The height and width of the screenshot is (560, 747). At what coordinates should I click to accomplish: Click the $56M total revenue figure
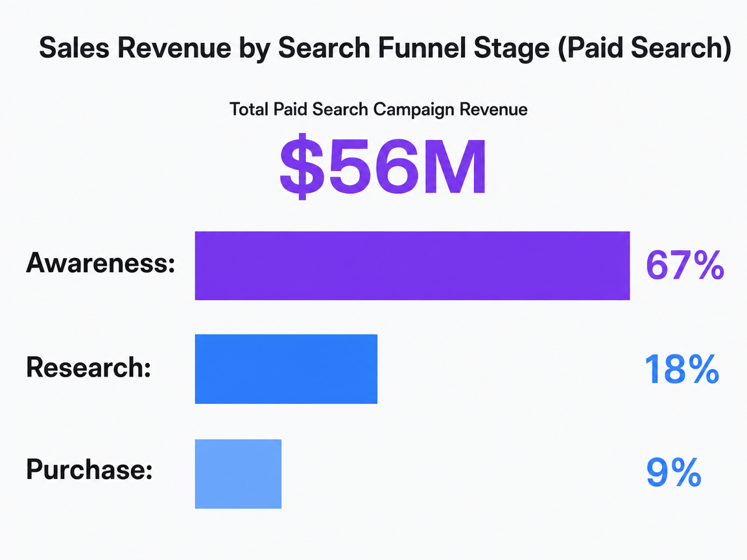(383, 167)
